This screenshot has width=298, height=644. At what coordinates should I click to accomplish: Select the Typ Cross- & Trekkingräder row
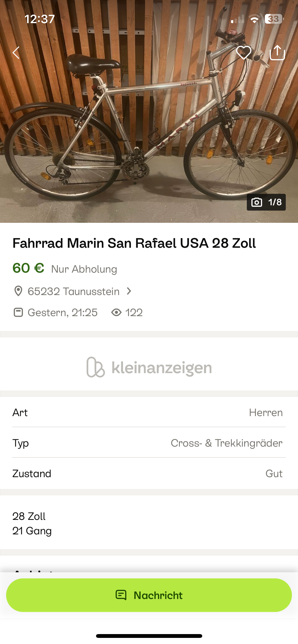pos(149,443)
